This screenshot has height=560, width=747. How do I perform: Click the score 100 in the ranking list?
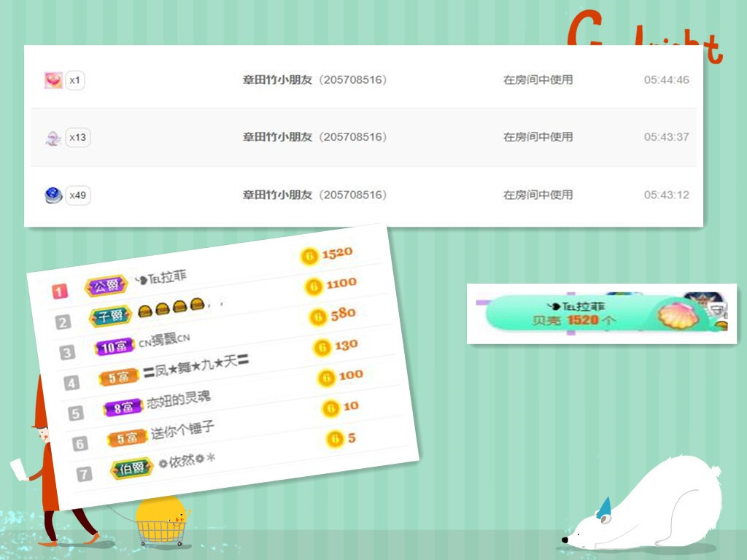click(x=351, y=376)
